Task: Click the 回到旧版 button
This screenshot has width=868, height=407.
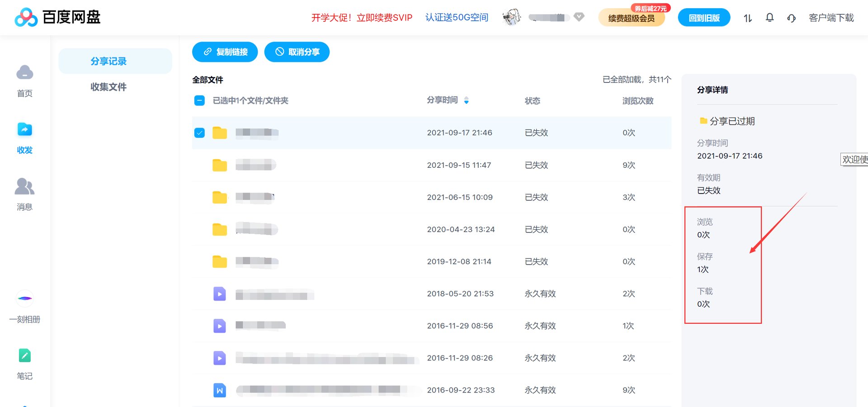Action: click(x=704, y=17)
